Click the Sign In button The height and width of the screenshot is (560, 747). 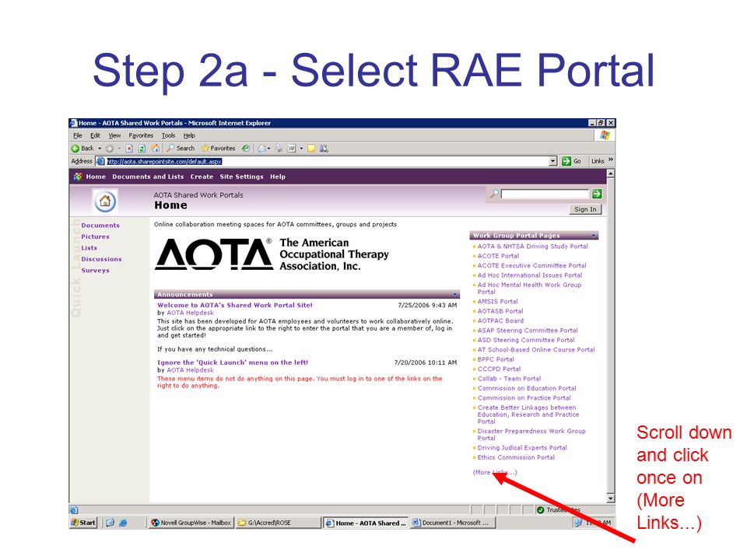coord(585,209)
